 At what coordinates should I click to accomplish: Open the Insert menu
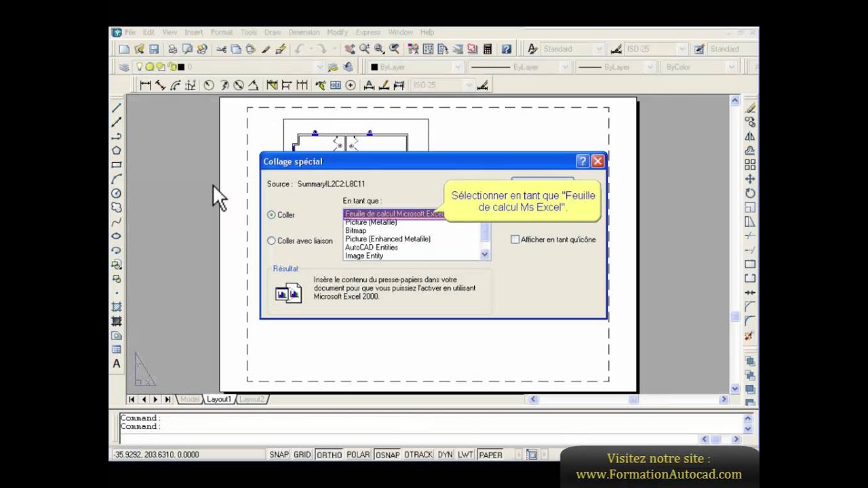[193, 32]
